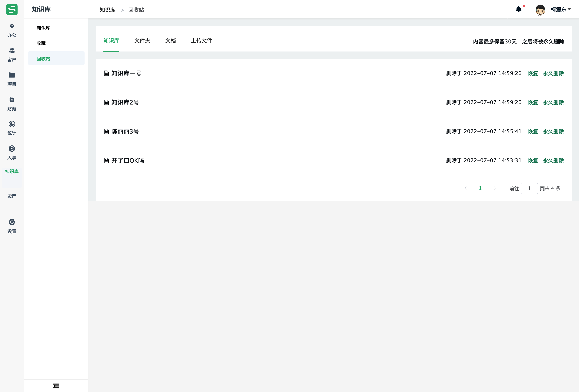Open the 办公 office module icon

coord(12,26)
